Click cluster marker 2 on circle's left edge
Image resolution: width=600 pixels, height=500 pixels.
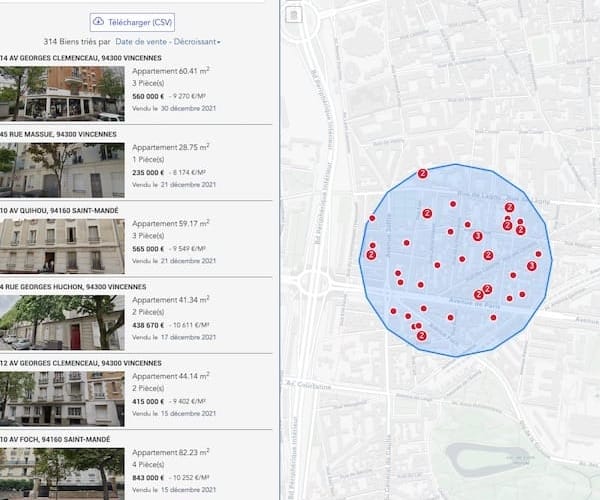point(371,255)
